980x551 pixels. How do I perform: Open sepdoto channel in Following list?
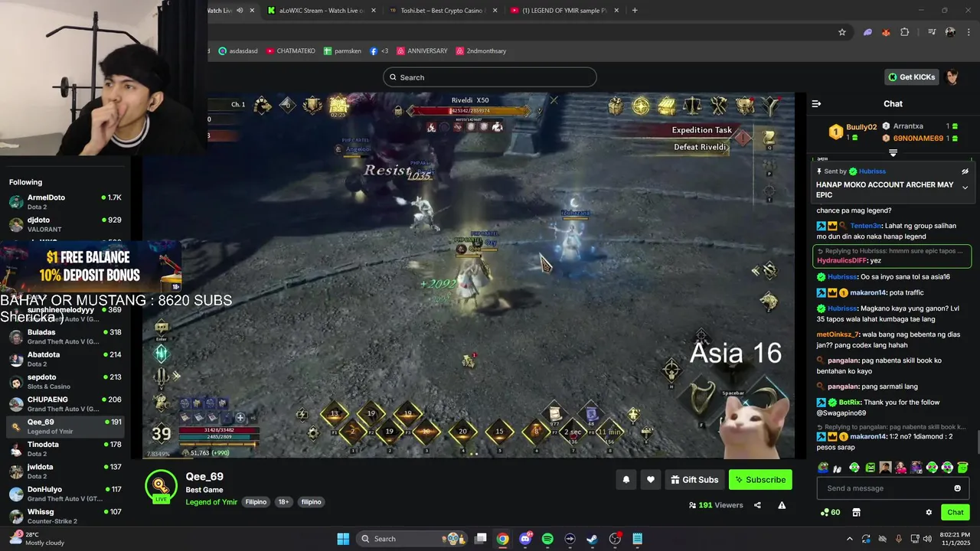click(x=65, y=381)
